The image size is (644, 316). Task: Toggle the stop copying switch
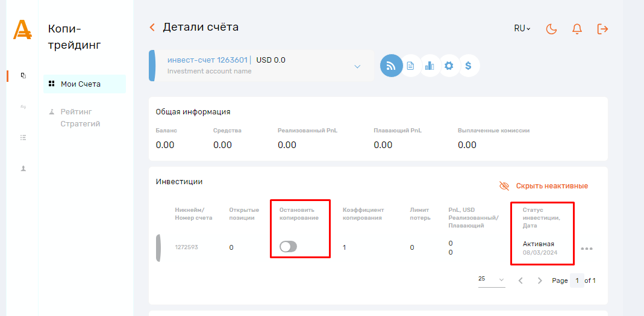(289, 246)
